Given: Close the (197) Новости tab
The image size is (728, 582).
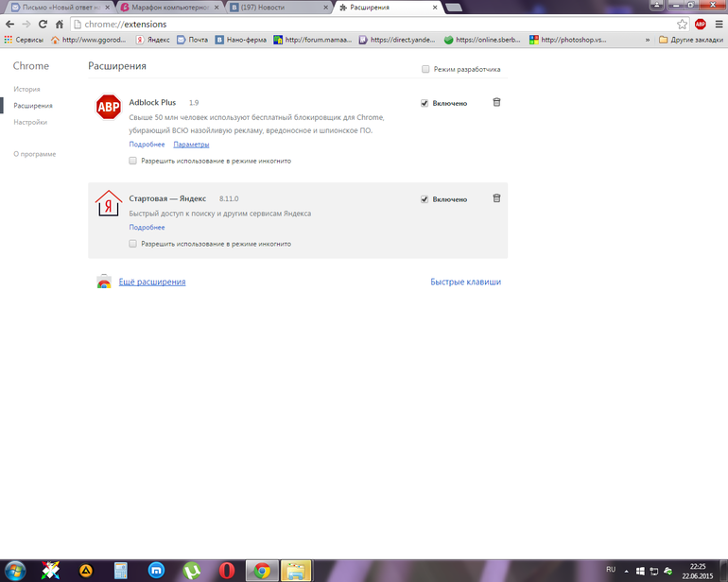Looking at the screenshot, I should tap(325, 8).
